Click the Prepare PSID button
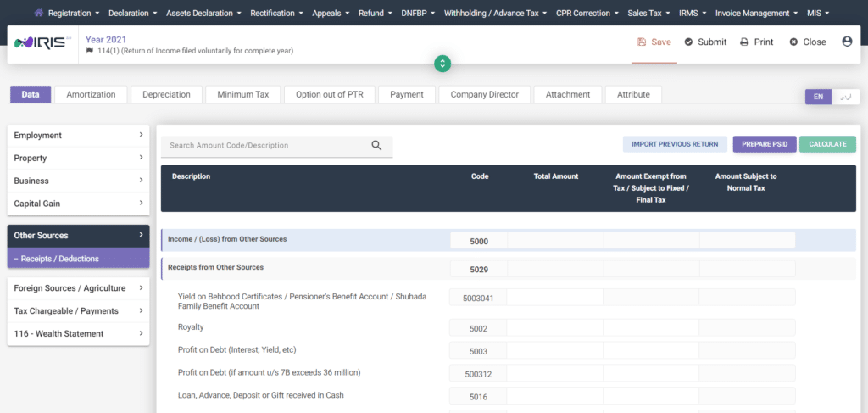 [764, 144]
